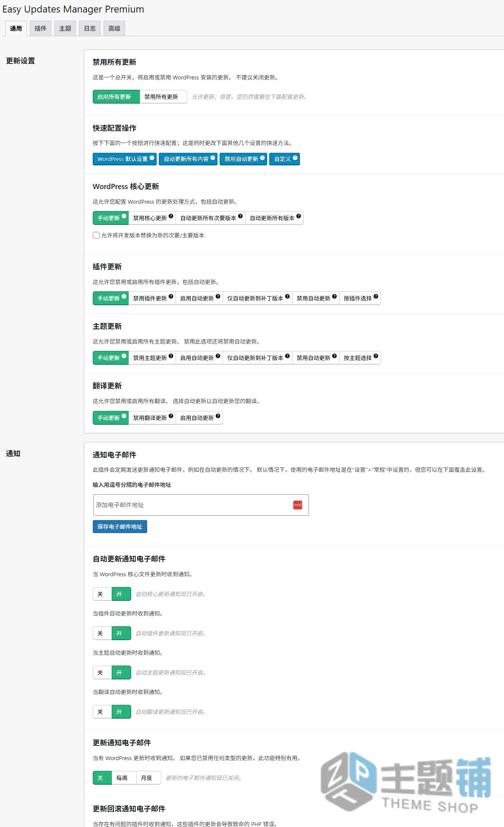Open help icon beside 按插件选择

(x=376, y=297)
